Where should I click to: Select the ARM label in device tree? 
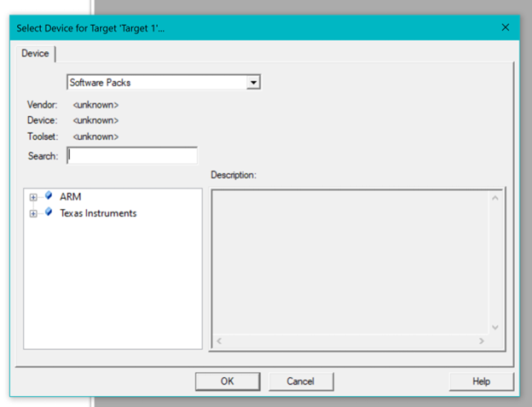coord(70,197)
